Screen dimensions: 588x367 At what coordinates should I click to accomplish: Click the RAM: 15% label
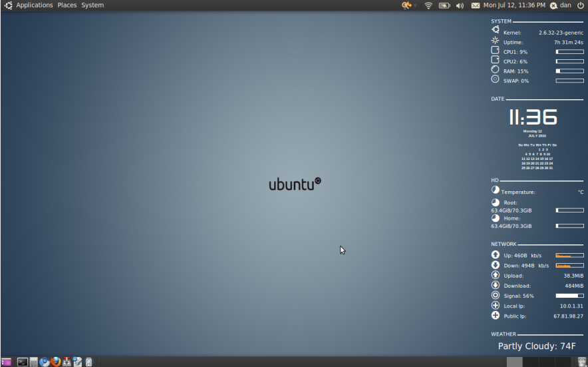click(515, 71)
